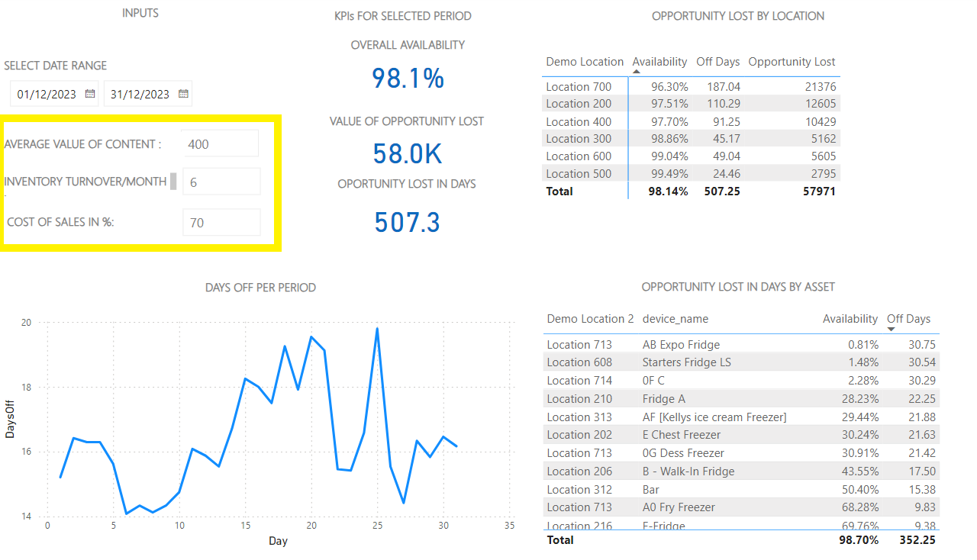Edit the Cost of Sales in % input
977x560 pixels.
point(221,223)
